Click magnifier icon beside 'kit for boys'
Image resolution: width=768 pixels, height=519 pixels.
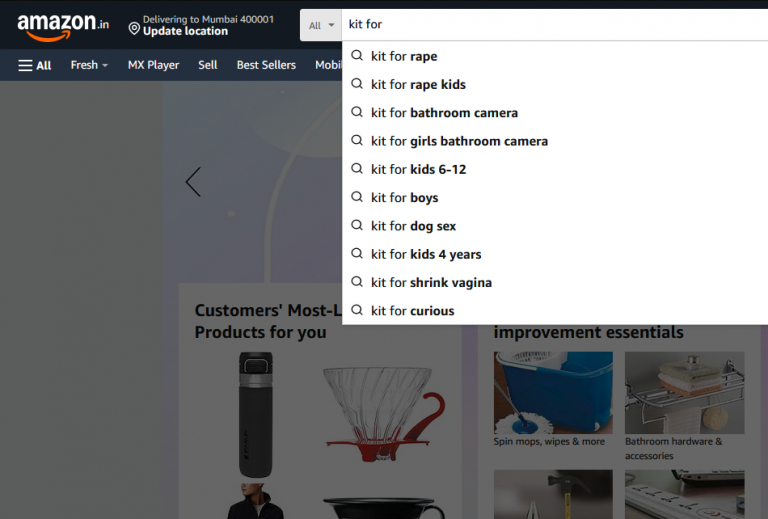[x=357, y=198]
